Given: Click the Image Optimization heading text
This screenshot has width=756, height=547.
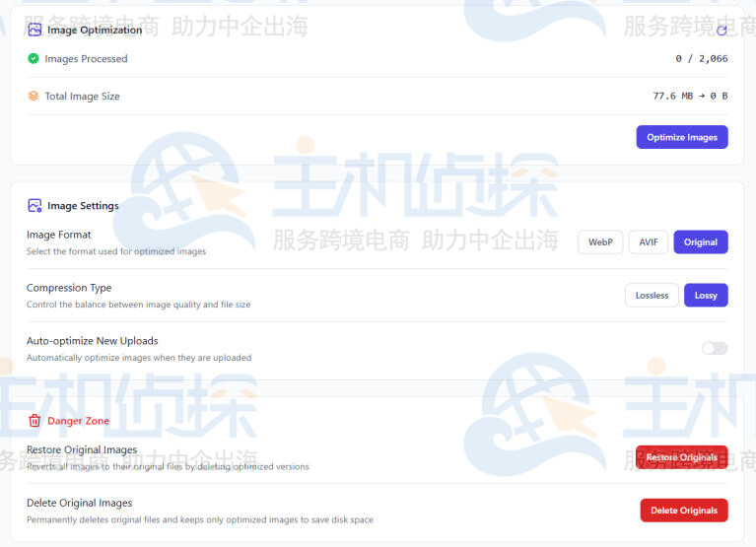Looking at the screenshot, I should (x=95, y=30).
